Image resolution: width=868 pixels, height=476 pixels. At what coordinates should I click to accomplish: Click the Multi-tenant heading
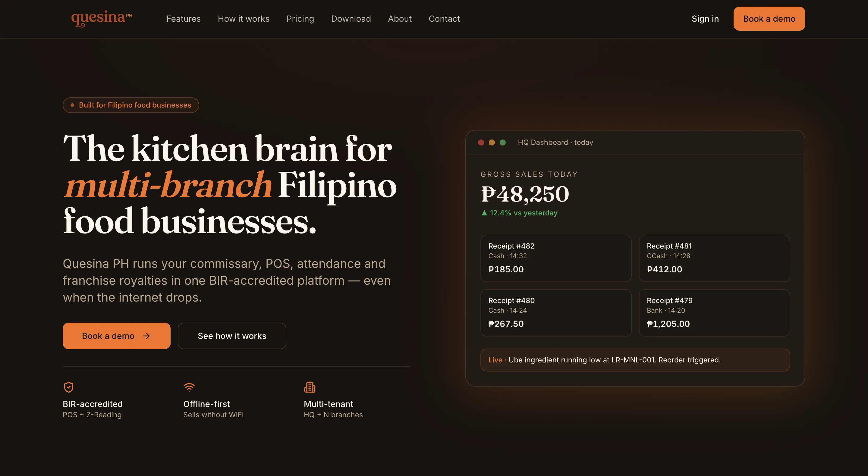click(328, 404)
